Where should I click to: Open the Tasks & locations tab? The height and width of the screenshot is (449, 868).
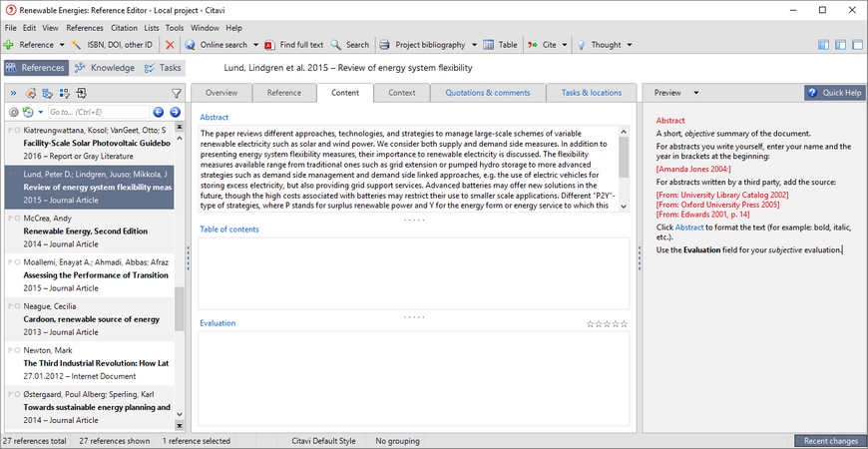tap(592, 93)
